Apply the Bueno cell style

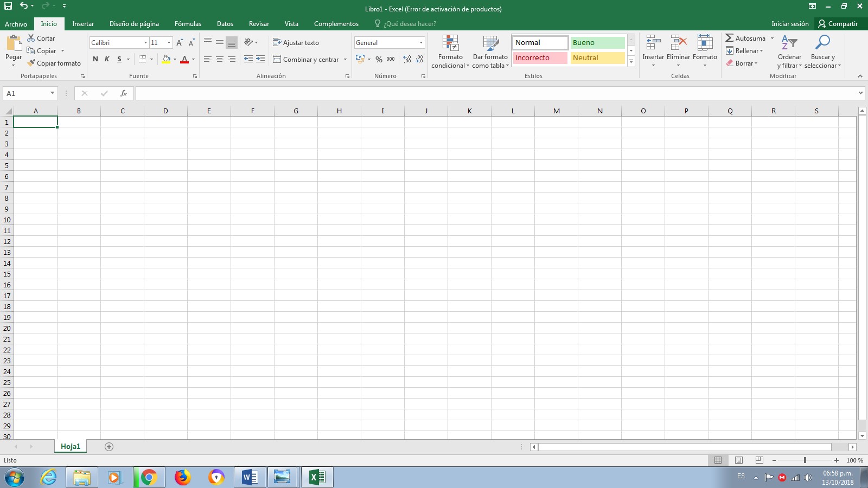tap(598, 43)
